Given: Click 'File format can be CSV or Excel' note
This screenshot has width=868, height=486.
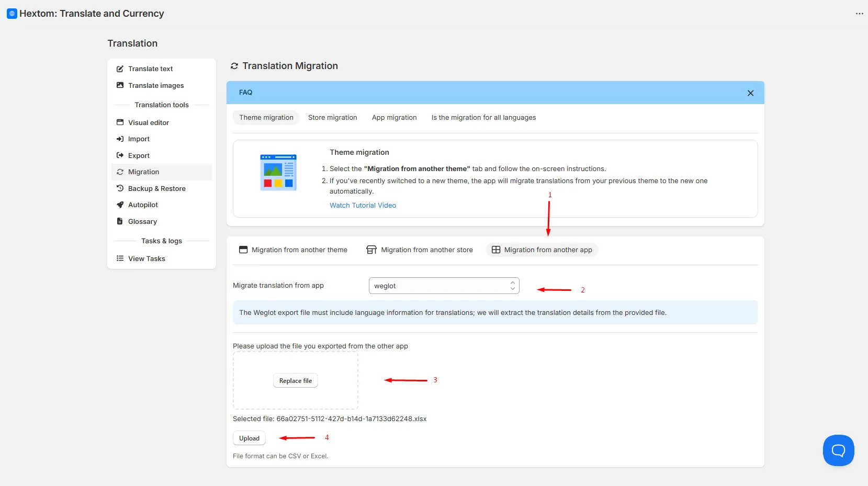Looking at the screenshot, I should click(x=280, y=456).
